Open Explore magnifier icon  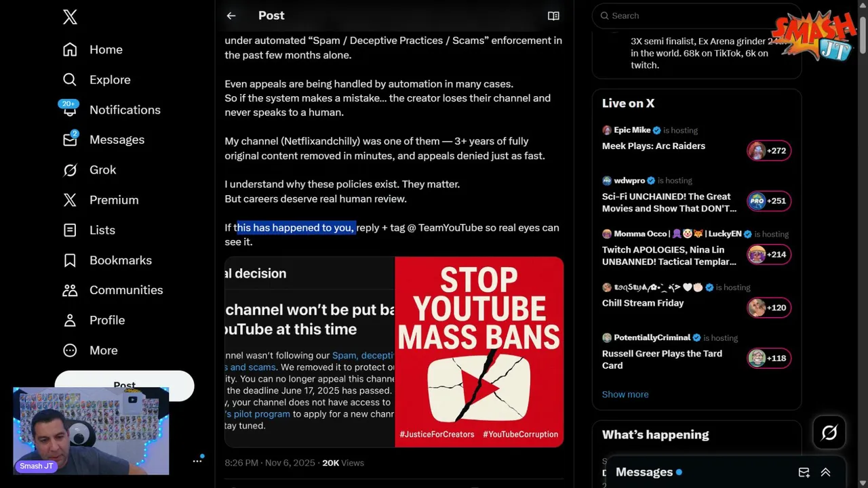(x=70, y=79)
